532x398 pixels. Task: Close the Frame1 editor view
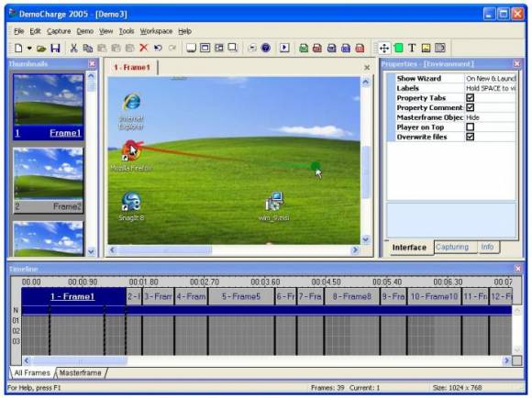tap(367, 68)
